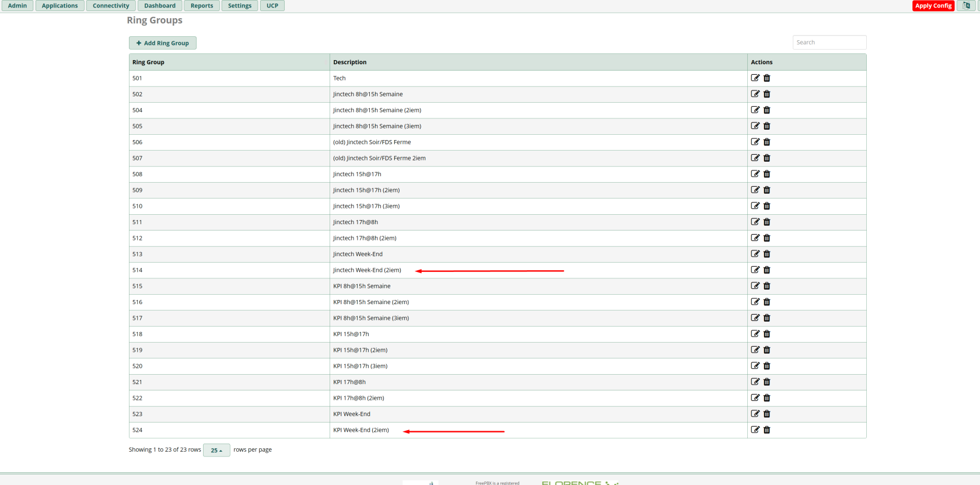The image size is (980, 485).
Task: Open the Reports menu
Action: (202, 6)
